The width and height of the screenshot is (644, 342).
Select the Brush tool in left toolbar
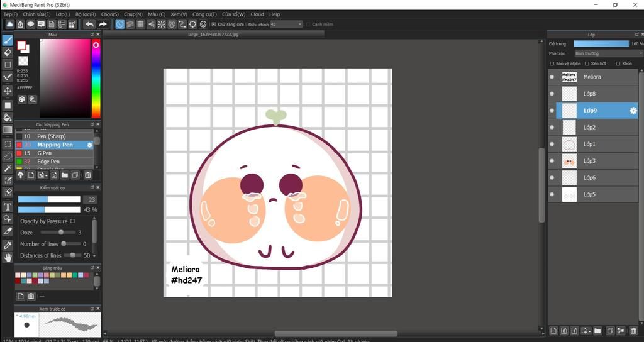(8, 40)
